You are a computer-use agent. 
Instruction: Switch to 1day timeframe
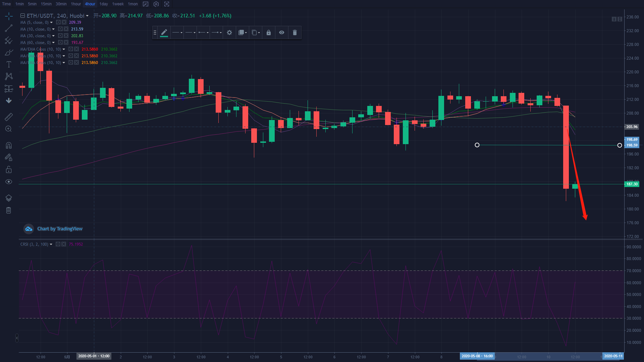pos(104,4)
